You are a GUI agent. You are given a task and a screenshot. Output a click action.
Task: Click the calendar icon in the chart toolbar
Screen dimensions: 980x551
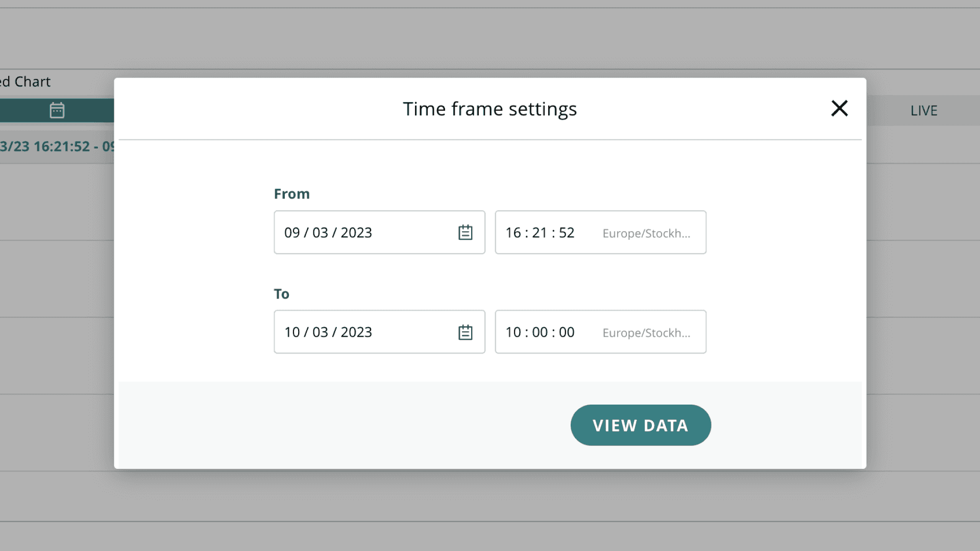pos(57,110)
